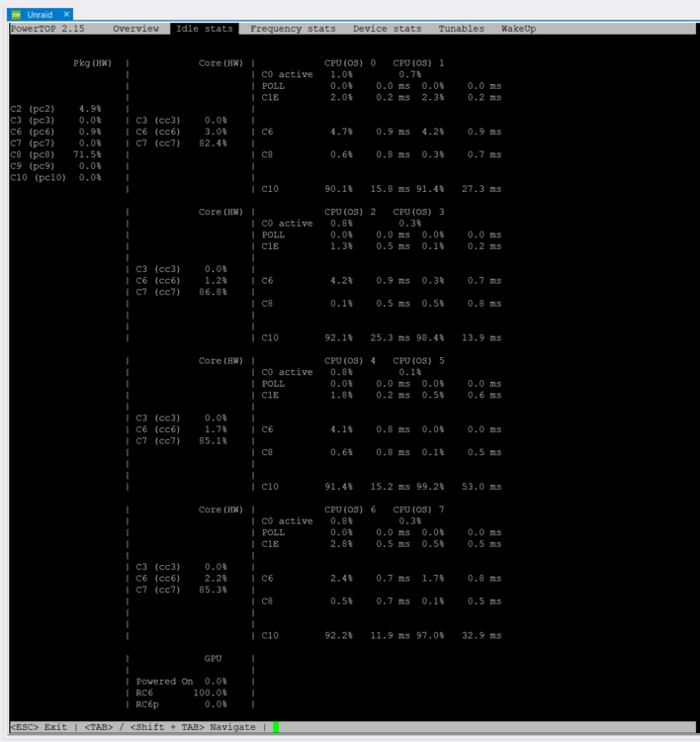Click the CPU(OS) 4 header

(x=350, y=360)
